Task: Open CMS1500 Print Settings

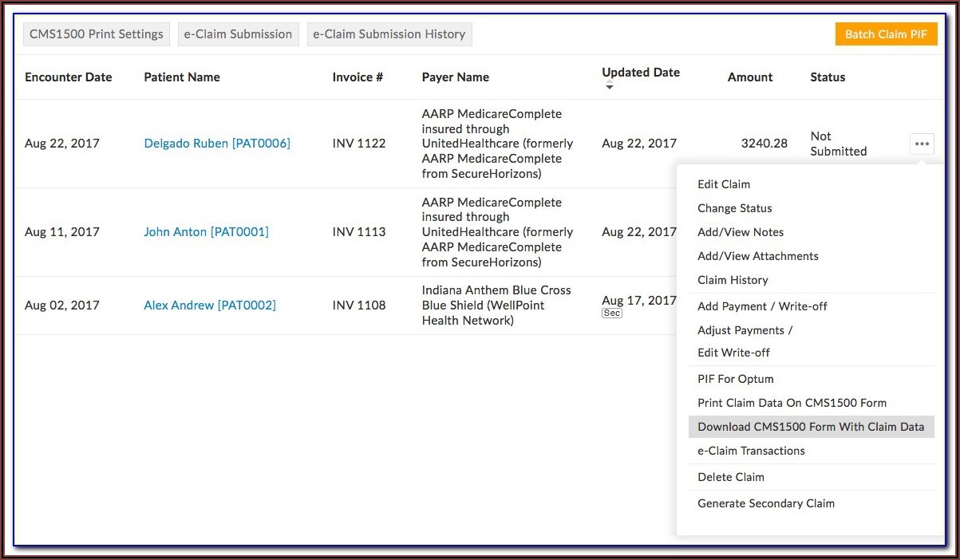Action: (97, 34)
